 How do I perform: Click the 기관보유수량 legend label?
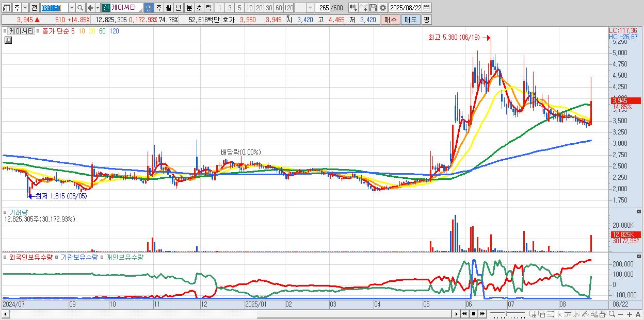tap(79, 257)
